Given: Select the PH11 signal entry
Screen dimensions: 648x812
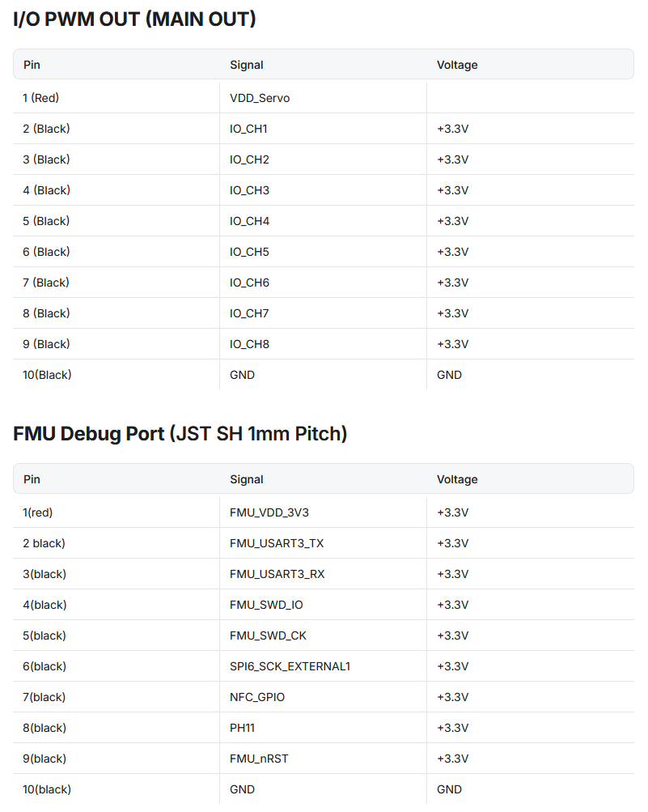Looking at the screenshot, I should [x=242, y=728].
